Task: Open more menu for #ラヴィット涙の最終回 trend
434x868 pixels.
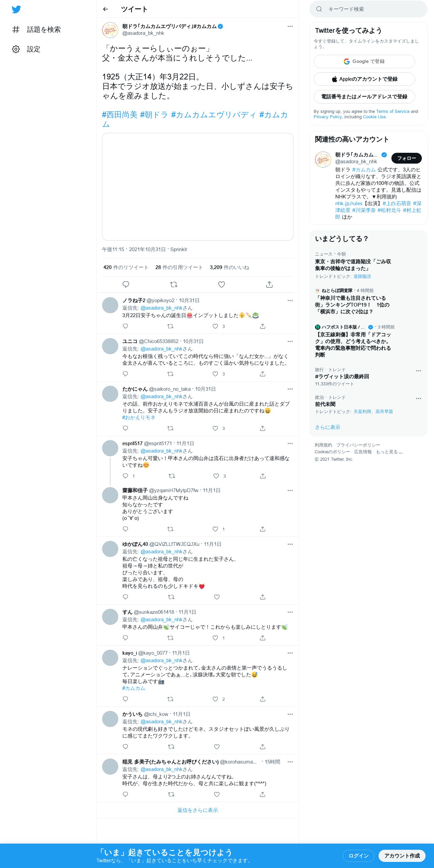Action: point(418,371)
